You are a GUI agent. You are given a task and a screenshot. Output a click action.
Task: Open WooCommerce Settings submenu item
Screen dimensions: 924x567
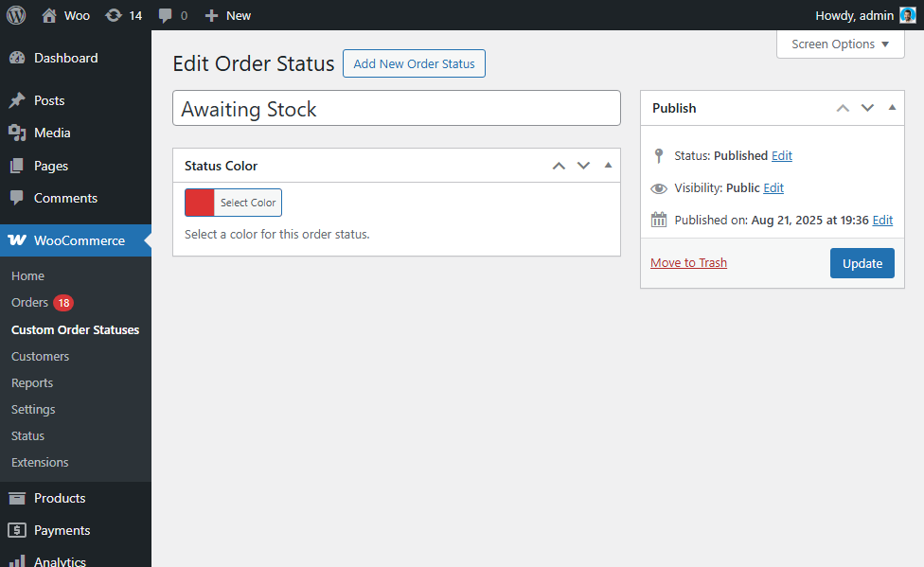click(33, 409)
